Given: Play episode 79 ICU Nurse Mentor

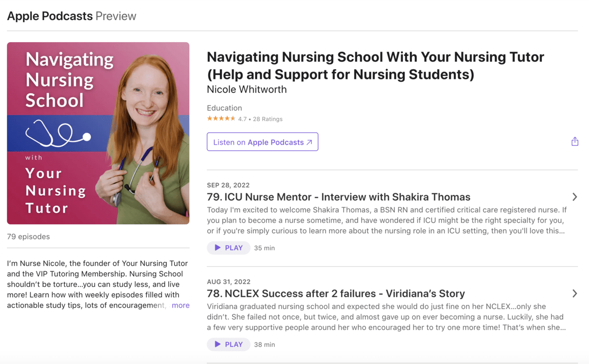Looking at the screenshot, I should [229, 248].
